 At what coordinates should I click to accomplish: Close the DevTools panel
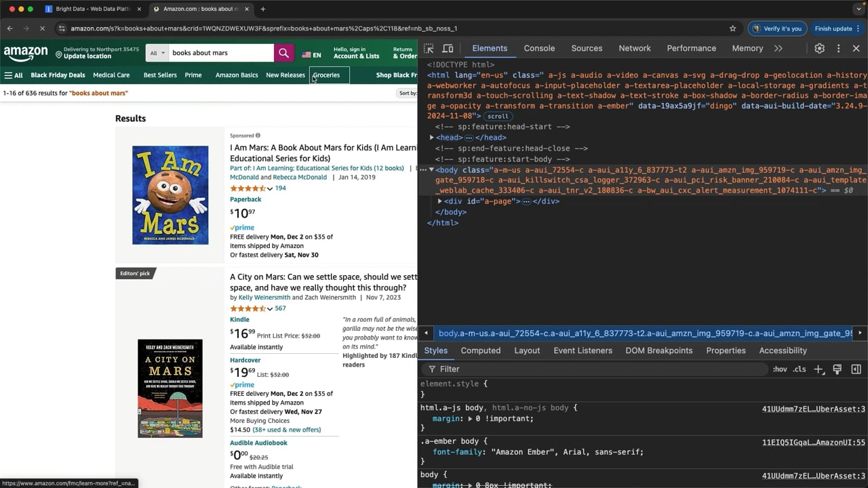click(x=856, y=49)
